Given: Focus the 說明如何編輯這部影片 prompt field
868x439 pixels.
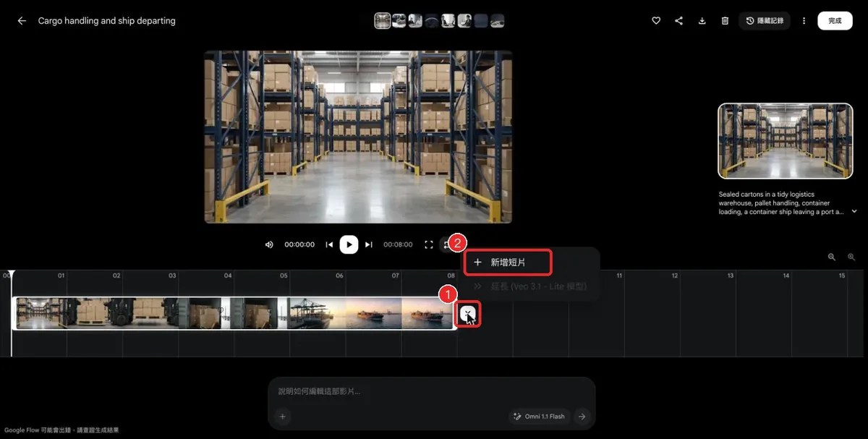Looking at the screenshot, I should pyautogui.click(x=432, y=391).
